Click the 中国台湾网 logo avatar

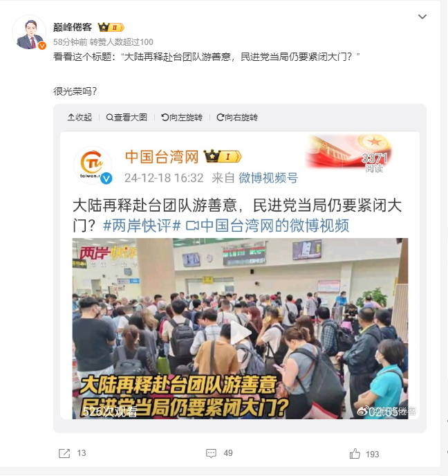click(x=92, y=165)
